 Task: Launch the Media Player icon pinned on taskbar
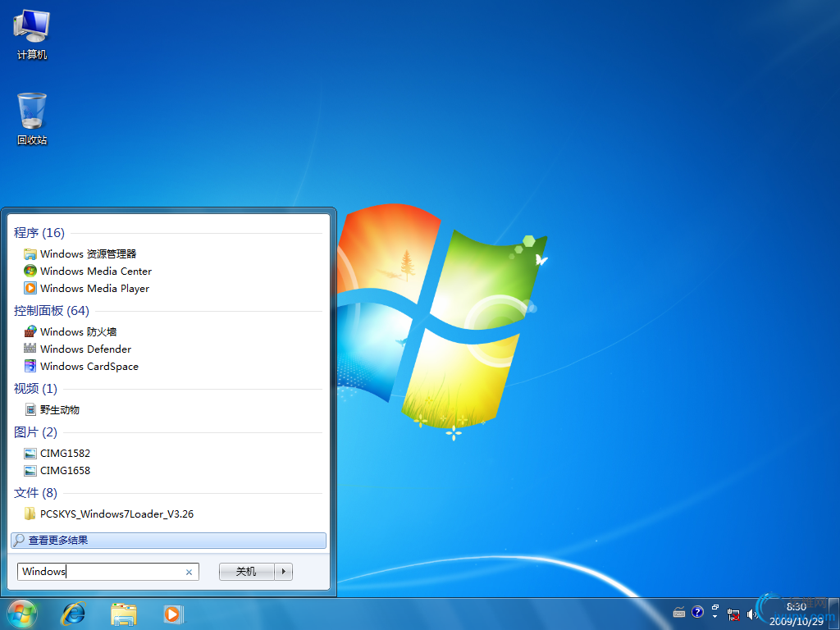pos(174,614)
